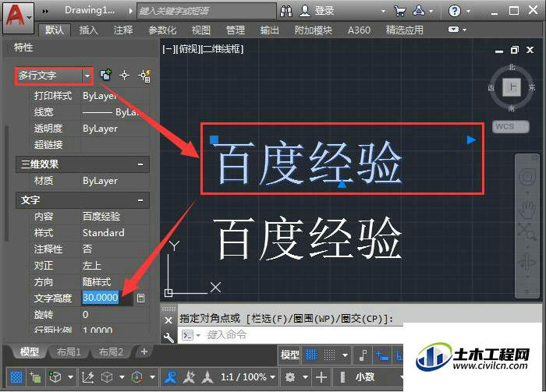Click the 模型 model space status button
This screenshot has width=546, height=392.
pyautogui.click(x=289, y=355)
